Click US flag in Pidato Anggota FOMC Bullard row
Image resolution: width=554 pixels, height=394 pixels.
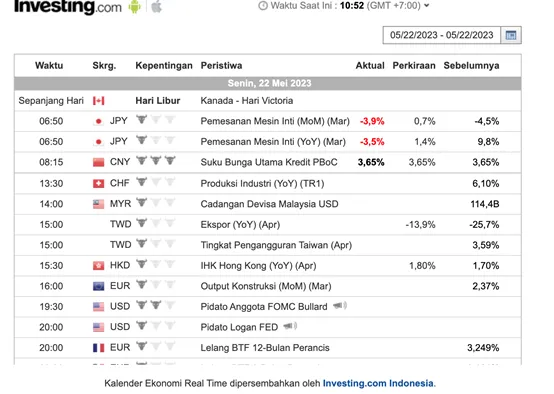[x=99, y=306]
